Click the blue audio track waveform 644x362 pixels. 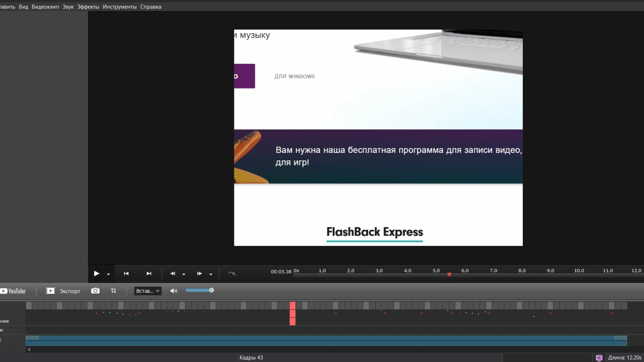pyautogui.click(x=326, y=341)
